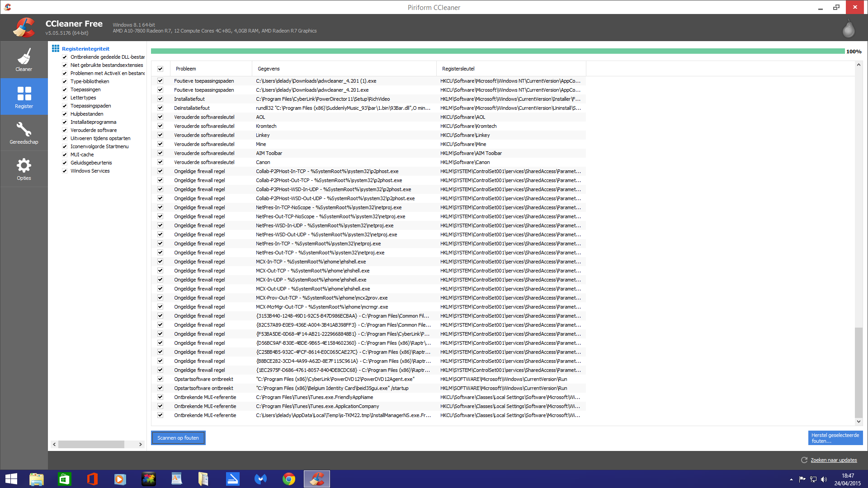Image resolution: width=868 pixels, height=488 pixels.
Task: Uncheck the Verouderde softwaresleutel AOL entry
Action: (160, 117)
